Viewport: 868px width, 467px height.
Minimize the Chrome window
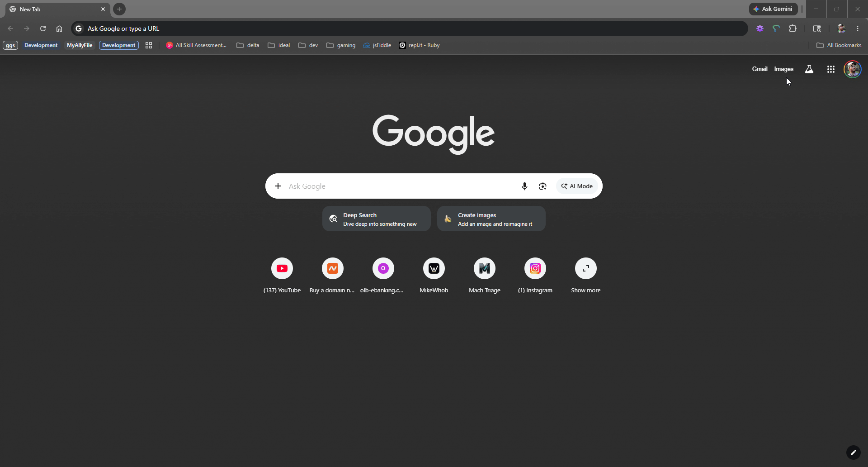(816, 9)
